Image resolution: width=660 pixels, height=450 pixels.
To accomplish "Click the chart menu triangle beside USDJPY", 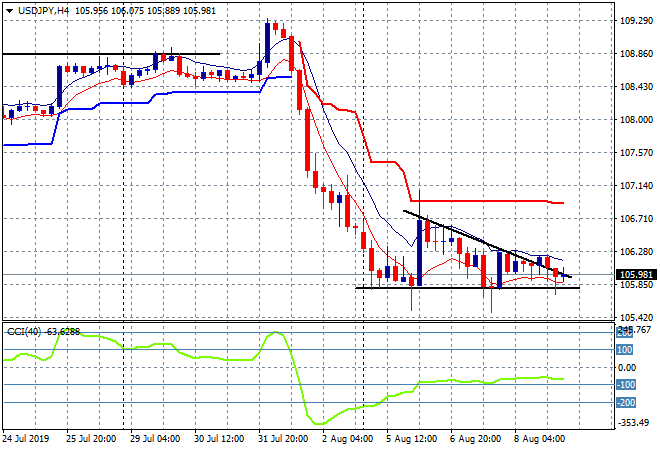I will pos(7,9).
